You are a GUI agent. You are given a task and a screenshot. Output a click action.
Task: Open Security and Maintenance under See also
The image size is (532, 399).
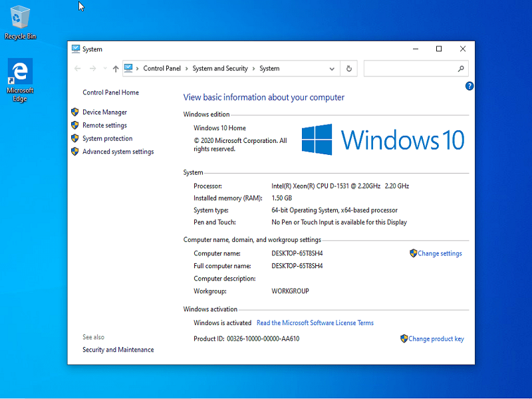(x=118, y=350)
